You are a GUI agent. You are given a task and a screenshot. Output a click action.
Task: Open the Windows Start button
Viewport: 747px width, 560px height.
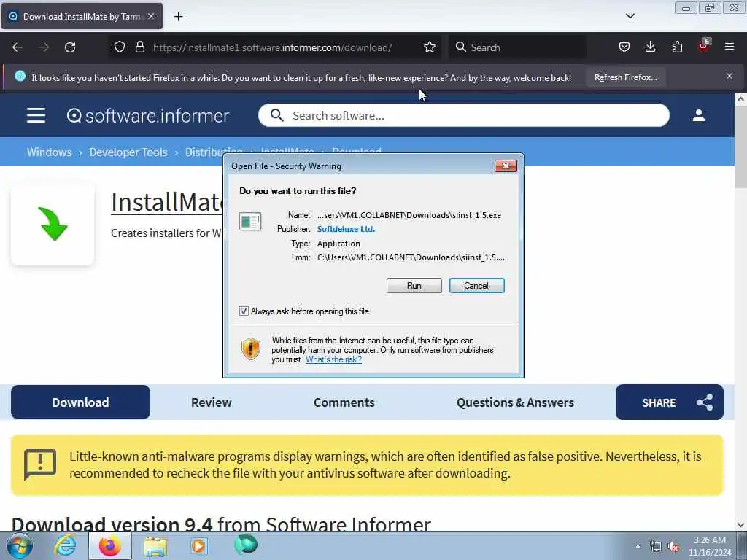click(x=20, y=545)
